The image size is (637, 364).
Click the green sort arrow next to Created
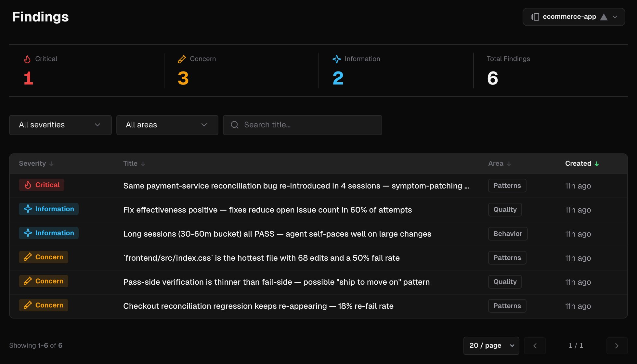[x=597, y=164]
